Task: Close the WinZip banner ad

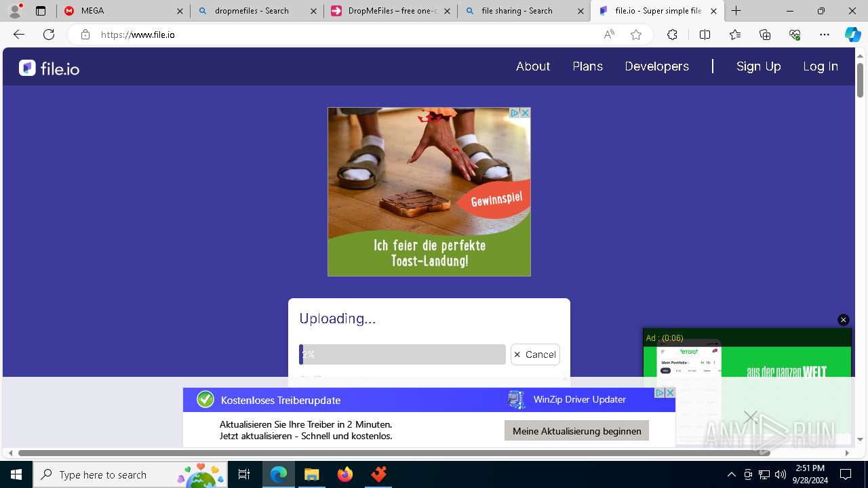Action: coord(670,393)
